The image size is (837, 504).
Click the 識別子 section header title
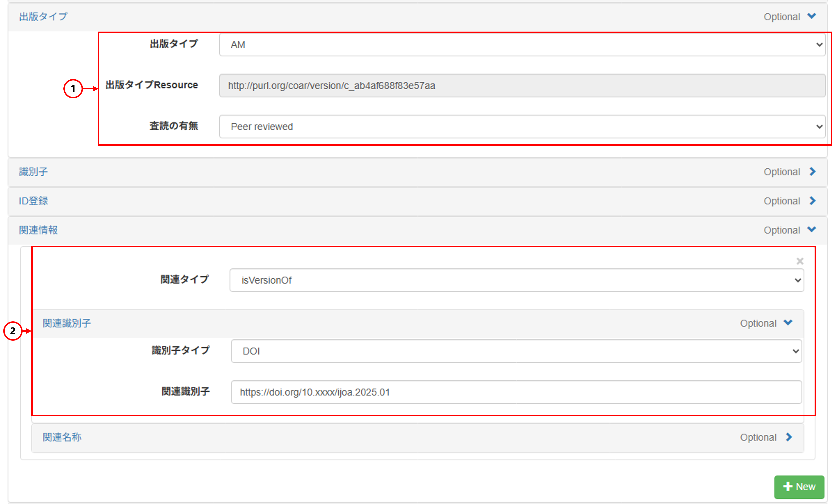point(33,171)
